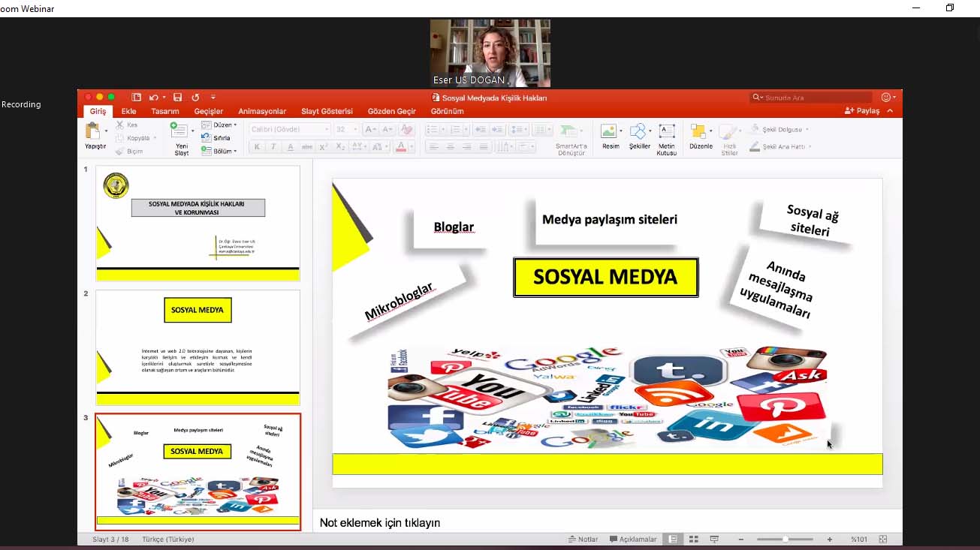Toggle superscript X² formatting
Viewport: 980px width, 550px height.
[x=324, y=147]
